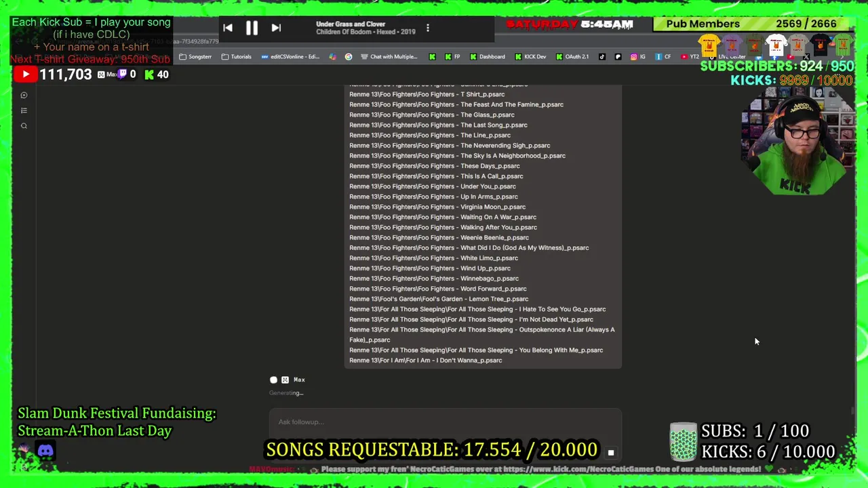The width and height of the screenshot is (868, 488).
Task: Click 'Fool's Garden - Lemon Tree_p.psarc' line
Action: coord(439,299)
